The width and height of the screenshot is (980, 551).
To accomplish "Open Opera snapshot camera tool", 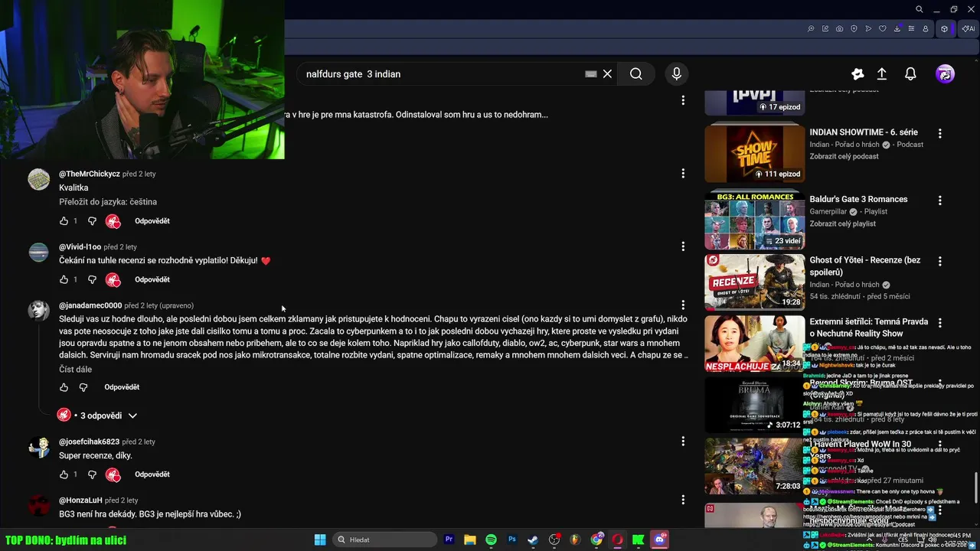I will click(840, 29).
